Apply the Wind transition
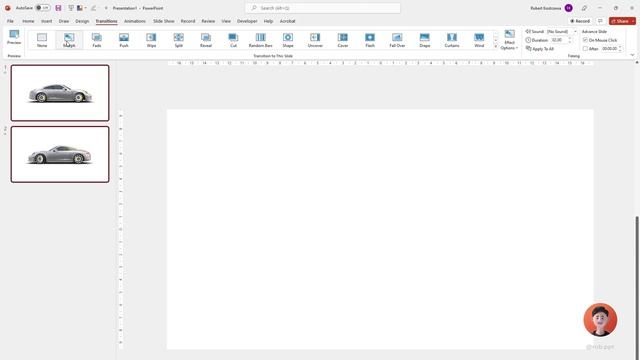 coord(479,40)
